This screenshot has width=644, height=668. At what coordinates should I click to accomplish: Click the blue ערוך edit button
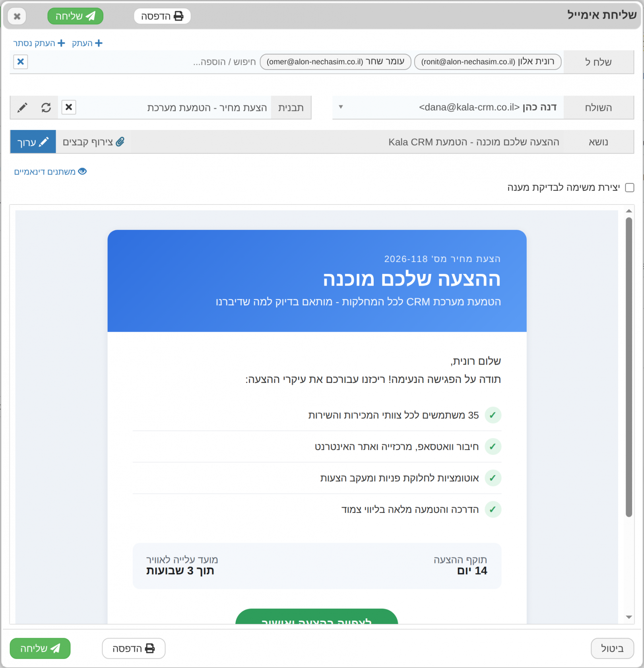33,142
